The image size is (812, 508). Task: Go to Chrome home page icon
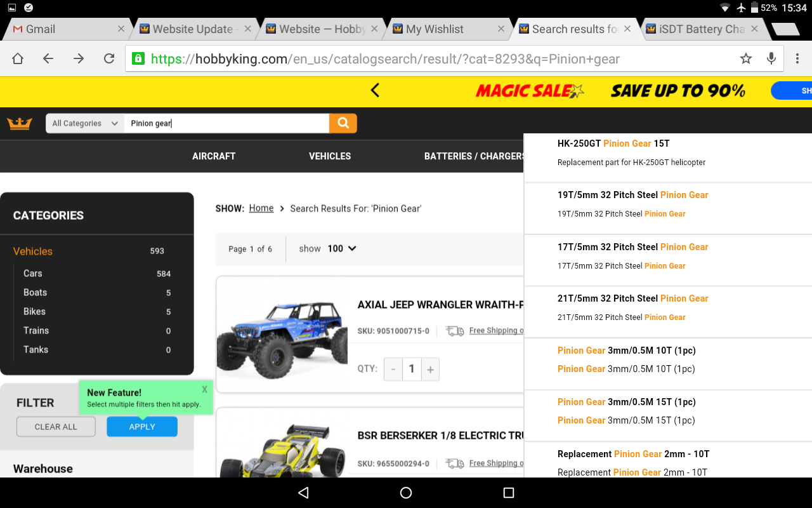(x=18, y=59)
